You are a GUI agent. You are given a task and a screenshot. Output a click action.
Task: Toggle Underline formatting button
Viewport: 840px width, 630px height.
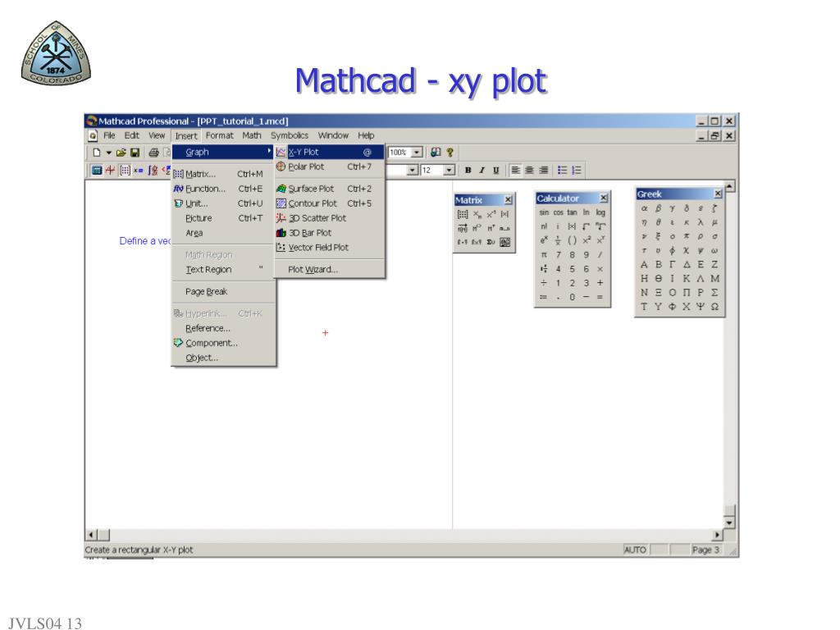pos(495,170)
